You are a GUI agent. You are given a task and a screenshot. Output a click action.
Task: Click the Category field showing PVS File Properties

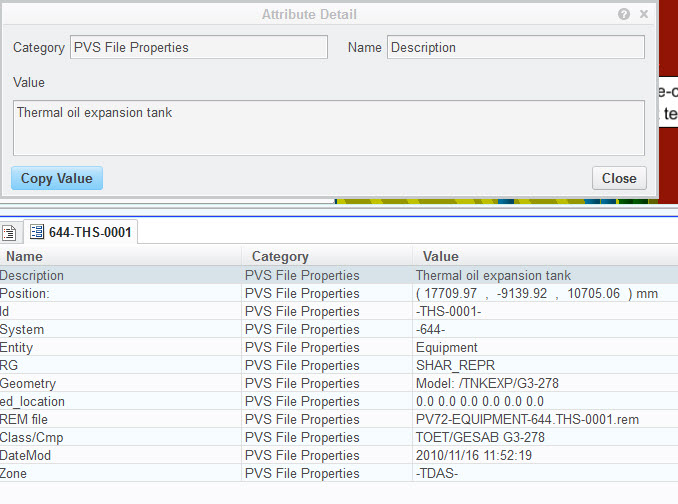(199, 47)
